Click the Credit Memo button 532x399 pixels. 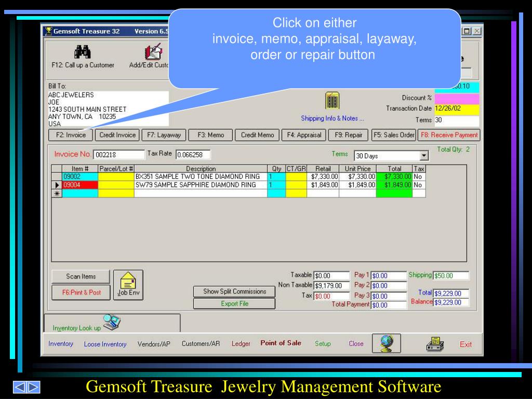click(257, 135)
